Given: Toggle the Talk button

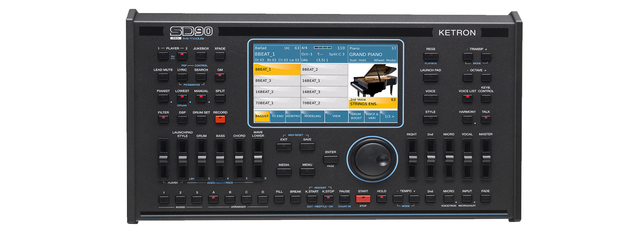Looking at the screenshot, I should pyautogui.click(x=486, y=119).
